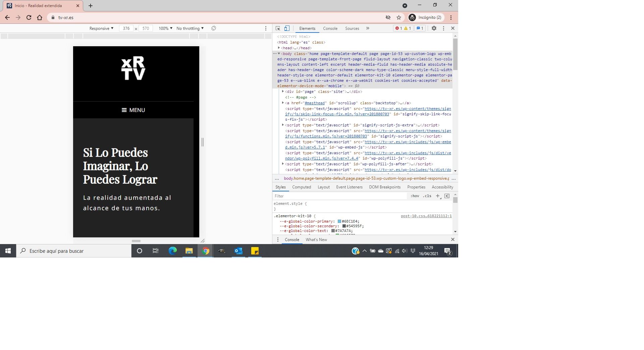Expand the div id="page" node
Screen dimensions: 644x350
pyautogui.click(x=283, y=92)
